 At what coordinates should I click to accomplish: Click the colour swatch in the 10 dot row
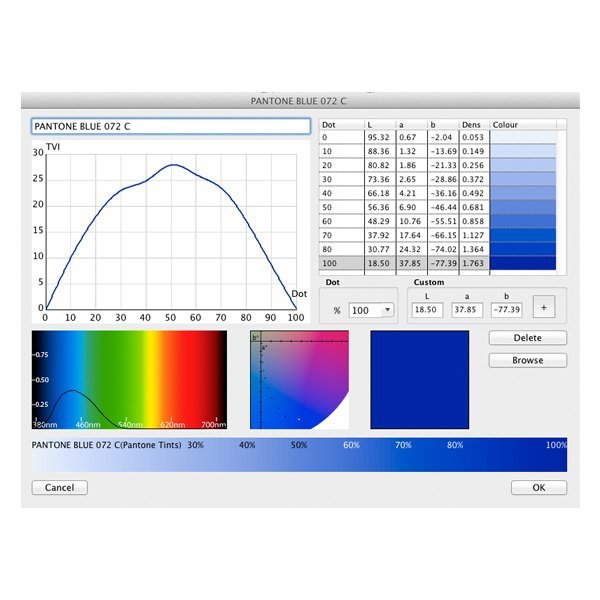coord(527,151)
